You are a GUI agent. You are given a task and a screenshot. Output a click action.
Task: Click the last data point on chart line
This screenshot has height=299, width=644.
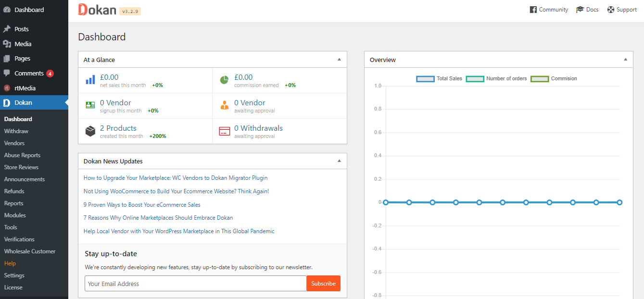(619, 202)
